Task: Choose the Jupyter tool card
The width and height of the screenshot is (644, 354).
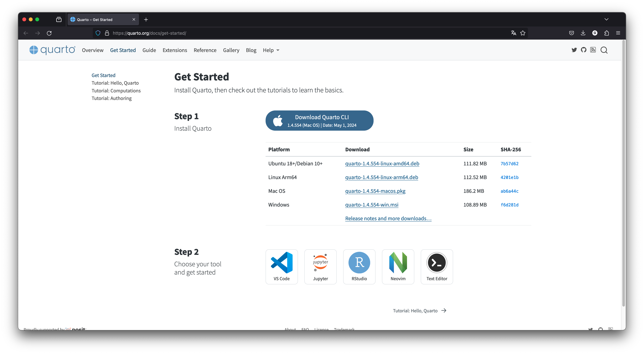Action: coord(320,267)
